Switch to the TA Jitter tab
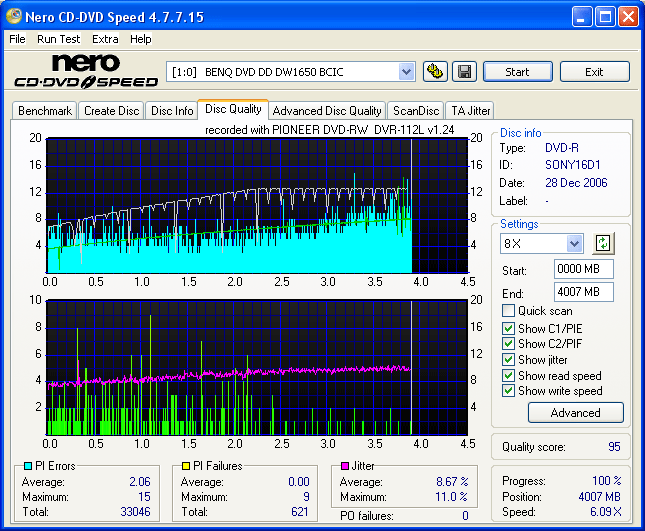Viewport: 645px width, 531px height. (x=470, y=111)
